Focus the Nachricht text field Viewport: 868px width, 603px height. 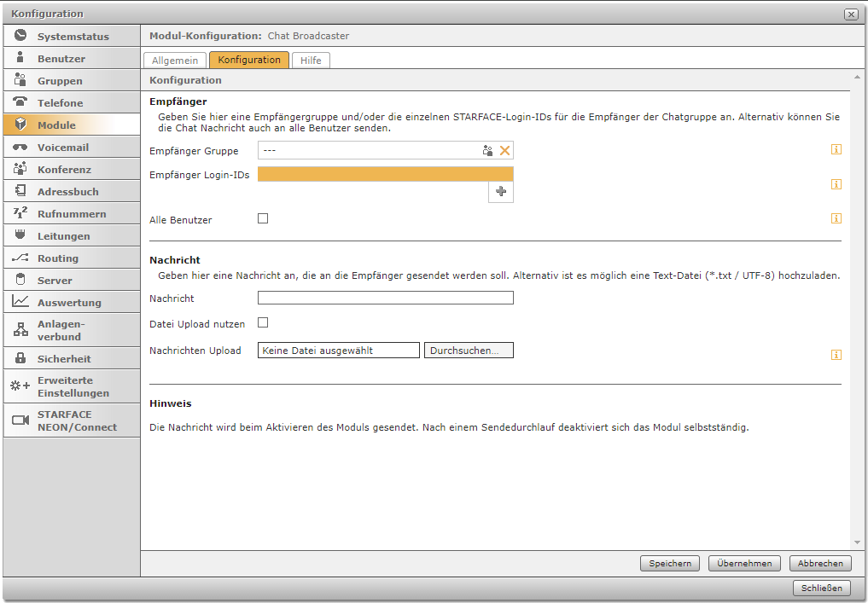pos(385,298)
